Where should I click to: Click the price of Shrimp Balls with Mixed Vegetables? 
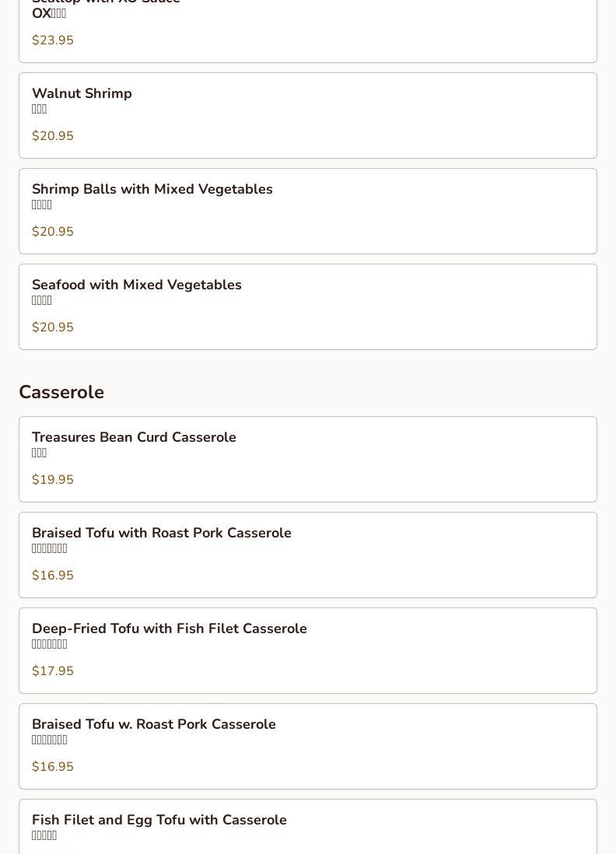[x=53, y=232]
